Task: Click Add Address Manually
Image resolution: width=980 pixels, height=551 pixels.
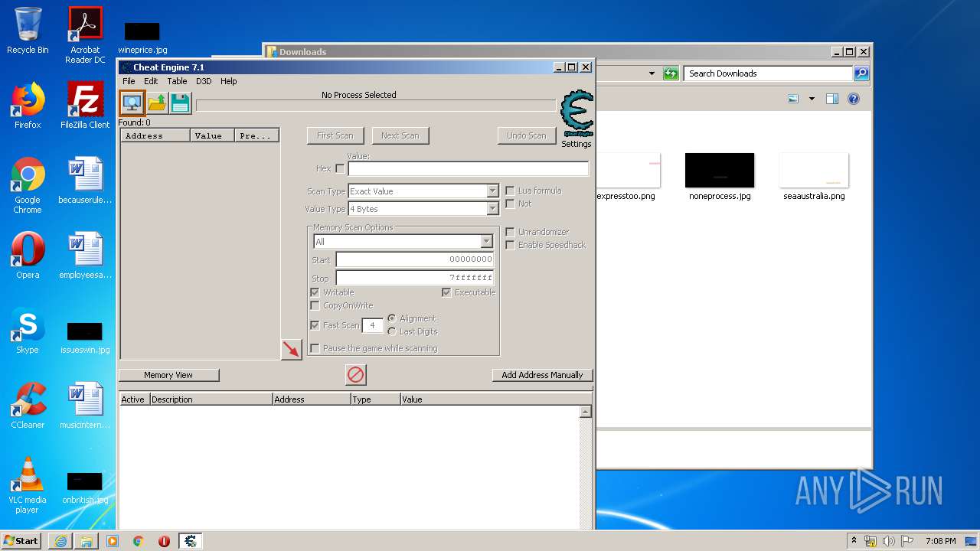Action: tap(542, 375)
